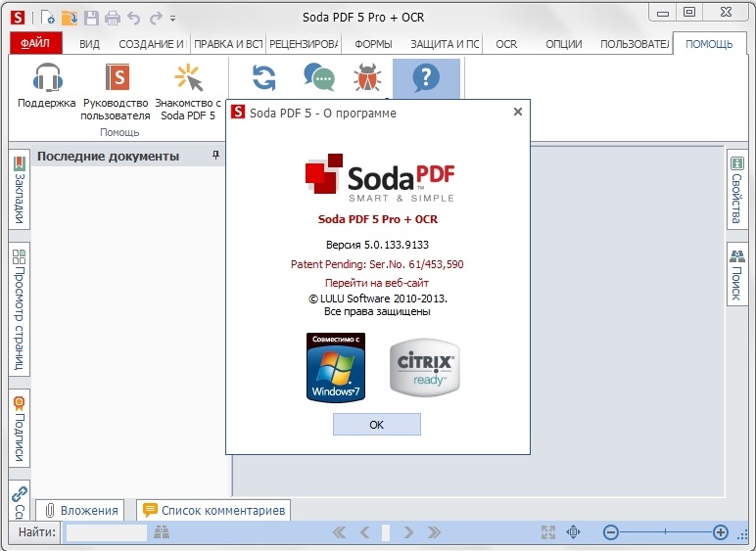Select the ПОМОЩЬ tab

[709, 44]
